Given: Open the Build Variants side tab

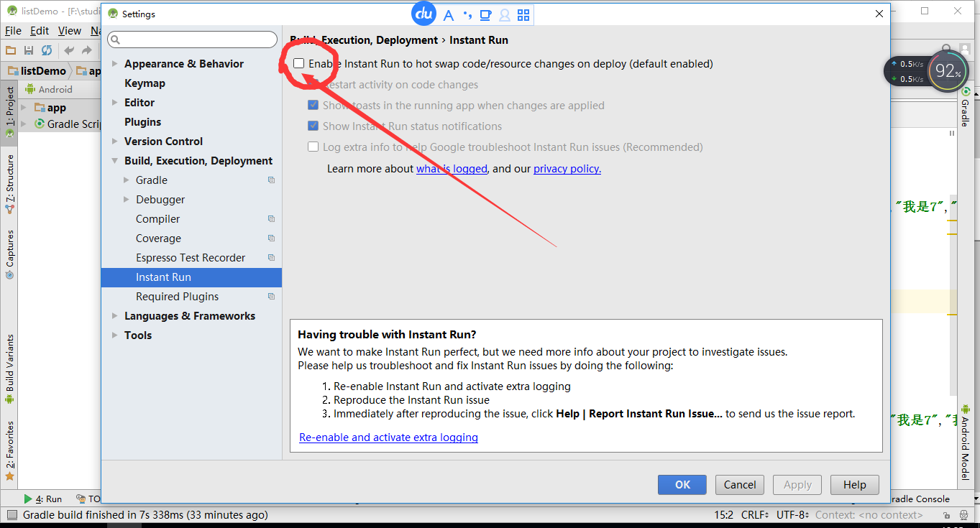Looking at the screenshot, I should tap(10, 369).
